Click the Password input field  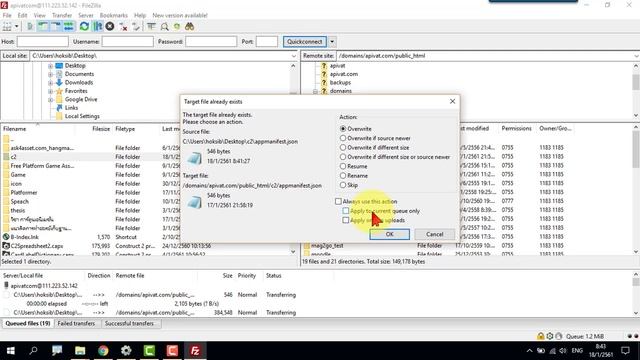pyautogui.click(x=211, y=42)
